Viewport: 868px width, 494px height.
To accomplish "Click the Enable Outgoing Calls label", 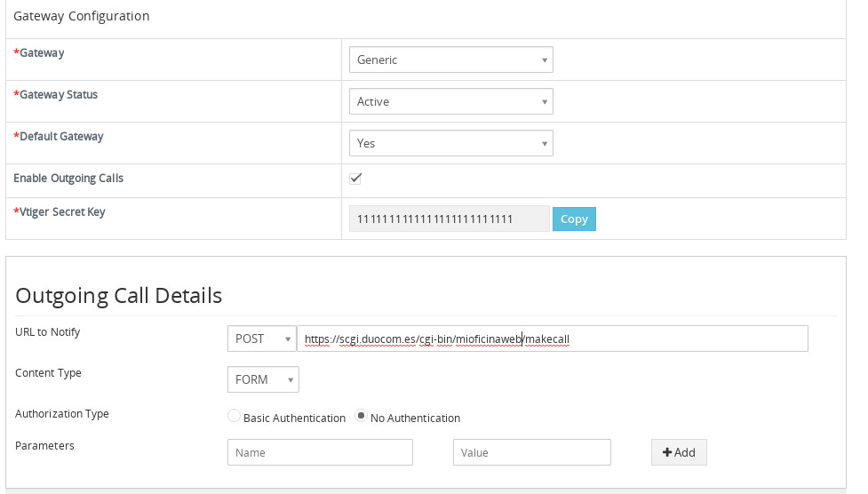I will point(68,179).
